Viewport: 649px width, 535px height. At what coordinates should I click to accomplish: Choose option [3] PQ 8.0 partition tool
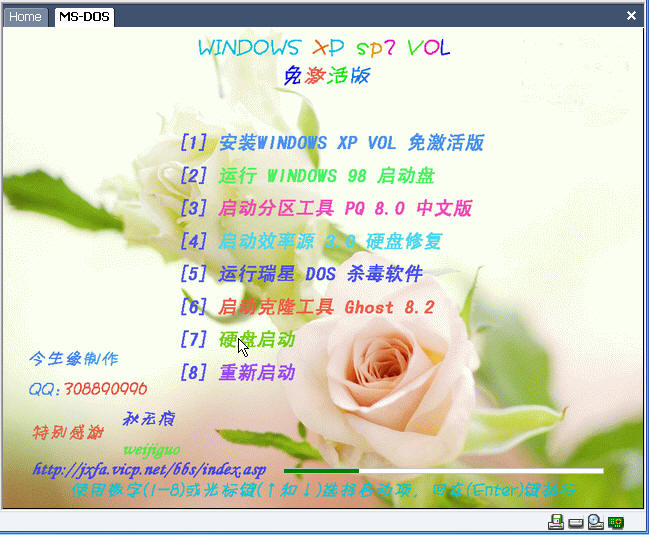[326, 208]
